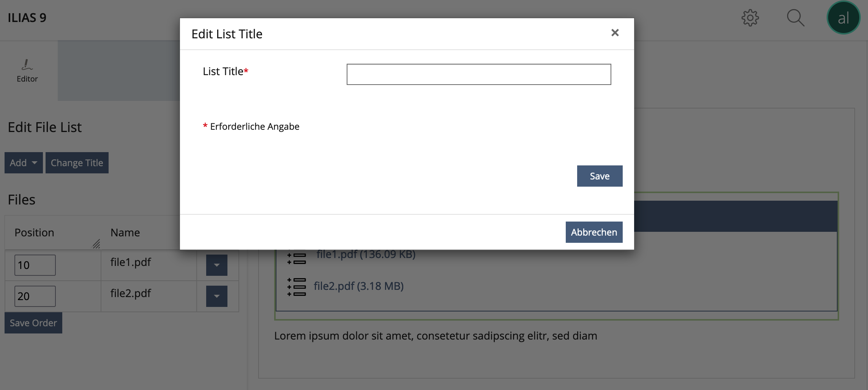Click the position field for file1.pdf
The height and width of the screenshot is (390, 868).
click(x=35, y=265)
